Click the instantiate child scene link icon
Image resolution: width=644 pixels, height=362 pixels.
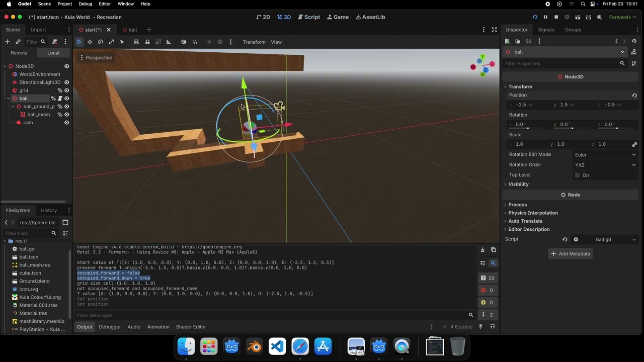click(x=18, y=42)
